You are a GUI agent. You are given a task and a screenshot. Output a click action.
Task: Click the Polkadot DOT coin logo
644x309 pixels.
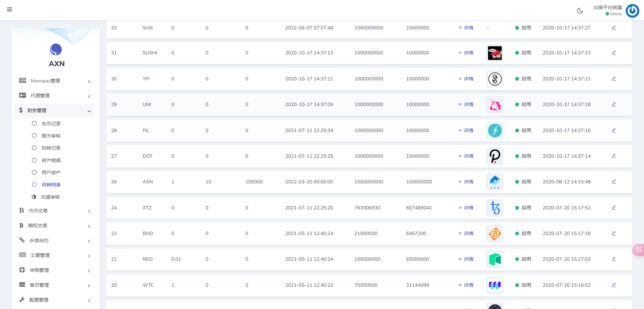[x=494, y=156]
